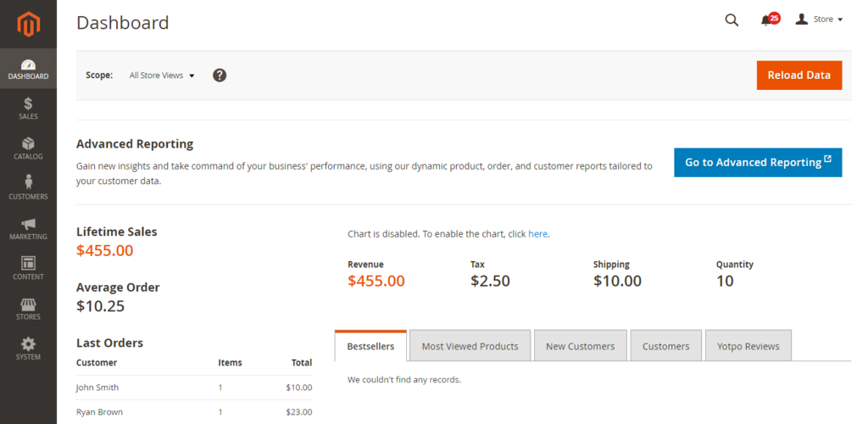Open the notifications bell with 25 badge
The height and width of the screenshot is (424, 868).
(x=766, y=20)
